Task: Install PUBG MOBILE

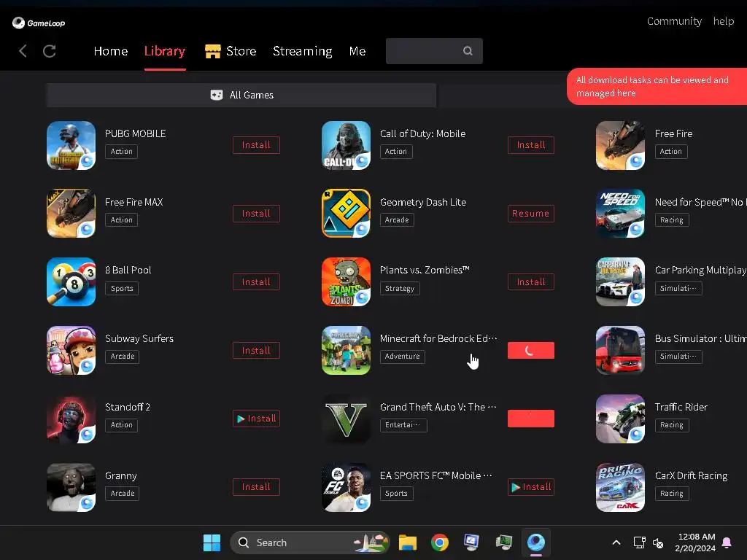Action: [x=256, y=145]
